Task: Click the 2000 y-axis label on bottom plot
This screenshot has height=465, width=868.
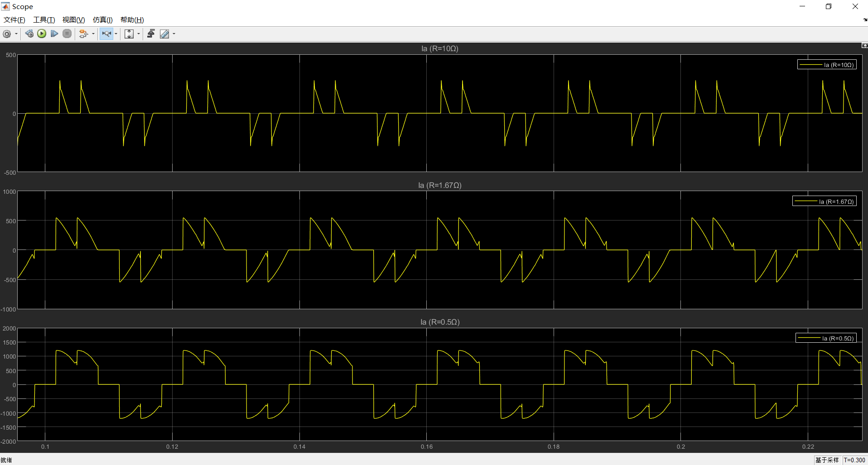Action: tap(9, 329)
